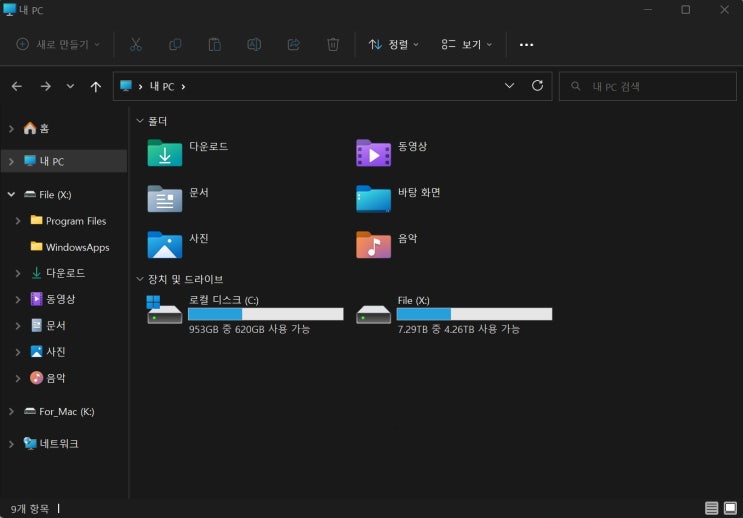Click the PC icon in address bar
743x518 pixels.
click(126, 86)
